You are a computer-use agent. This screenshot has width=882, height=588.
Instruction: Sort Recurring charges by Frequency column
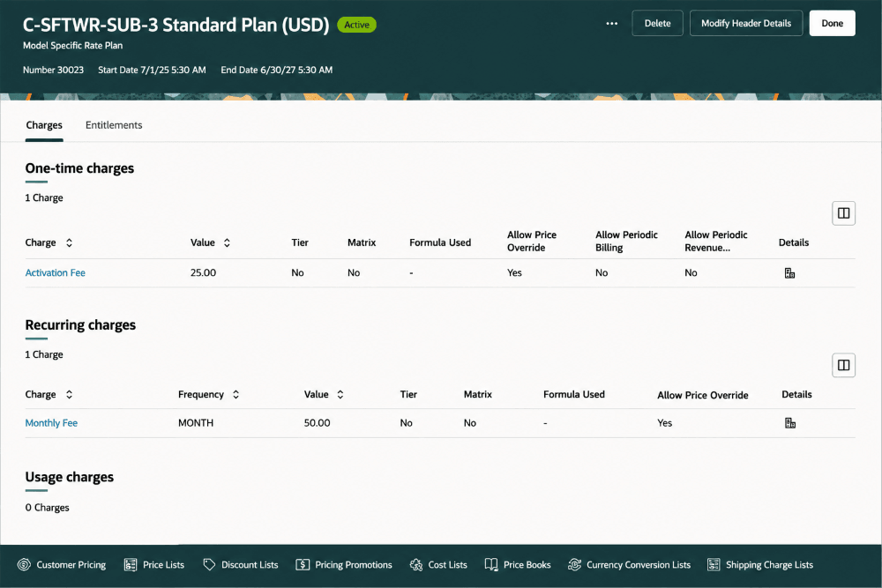[235, 394]
